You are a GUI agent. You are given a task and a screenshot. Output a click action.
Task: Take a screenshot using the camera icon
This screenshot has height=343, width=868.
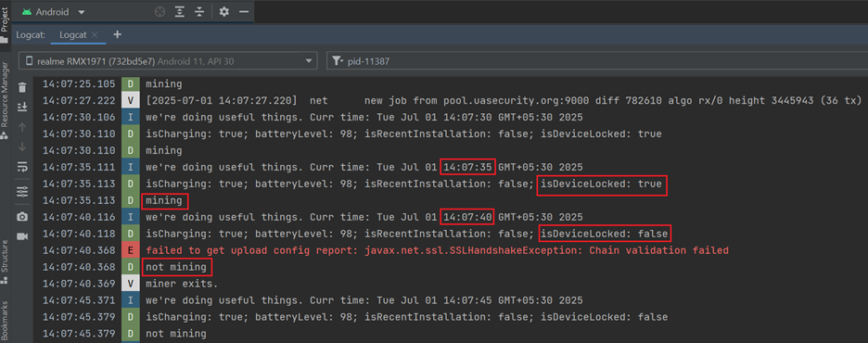[22, 217]
